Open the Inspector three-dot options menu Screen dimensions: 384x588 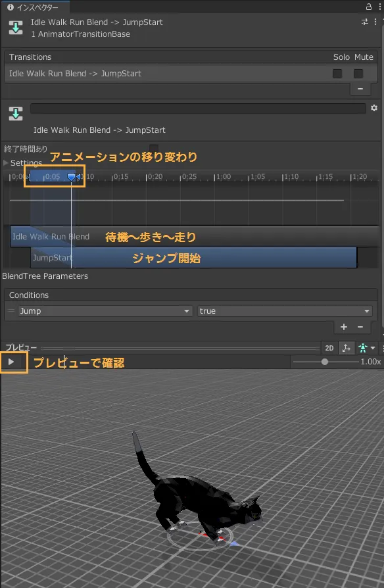point(380,7)
